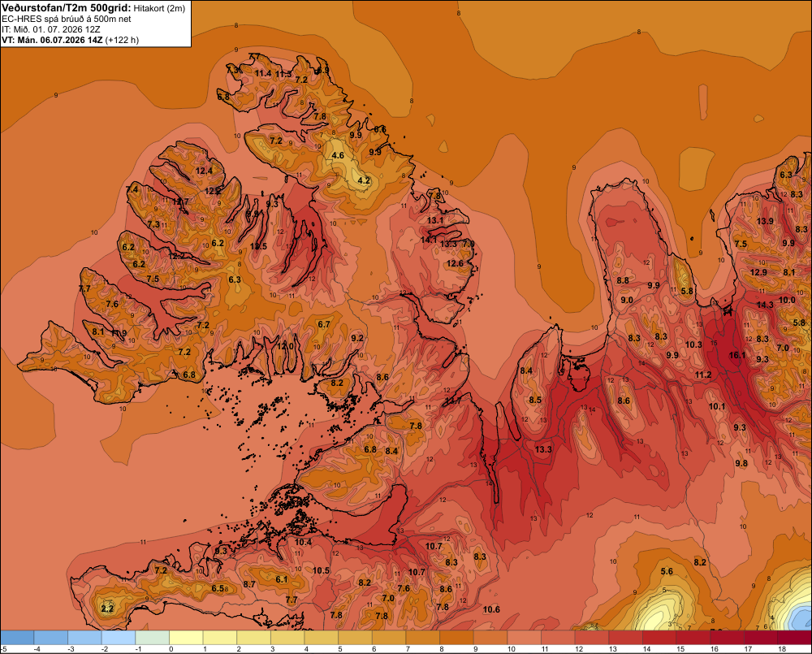Click the orange legend swatch between 8 and 9

tap(456, 638)
